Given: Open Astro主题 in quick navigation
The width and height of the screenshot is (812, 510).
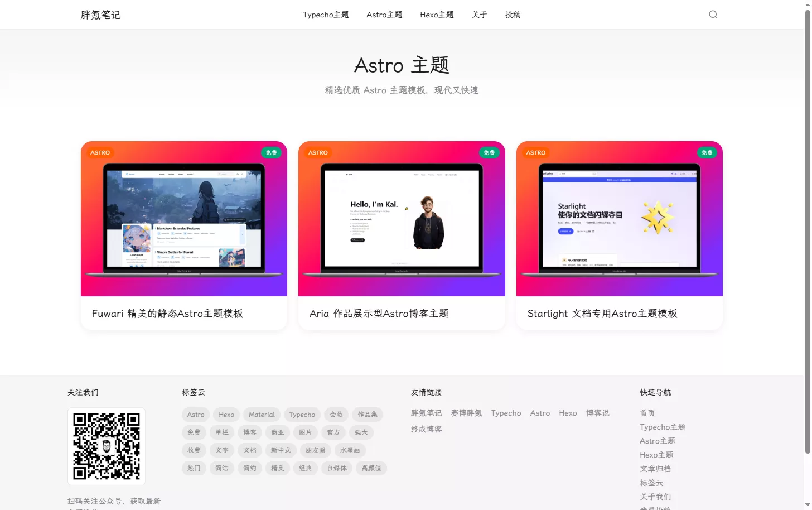Looking at the screenshot, I should (658, 441).
